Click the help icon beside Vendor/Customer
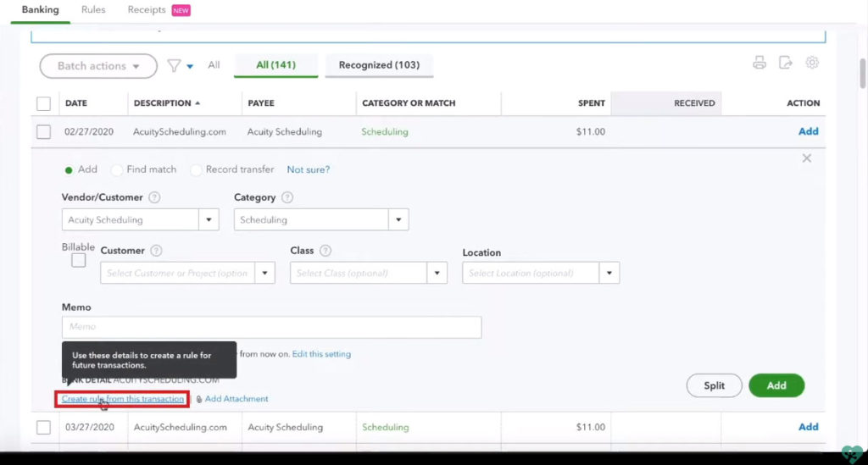868x465 pixels. point(154,198)
